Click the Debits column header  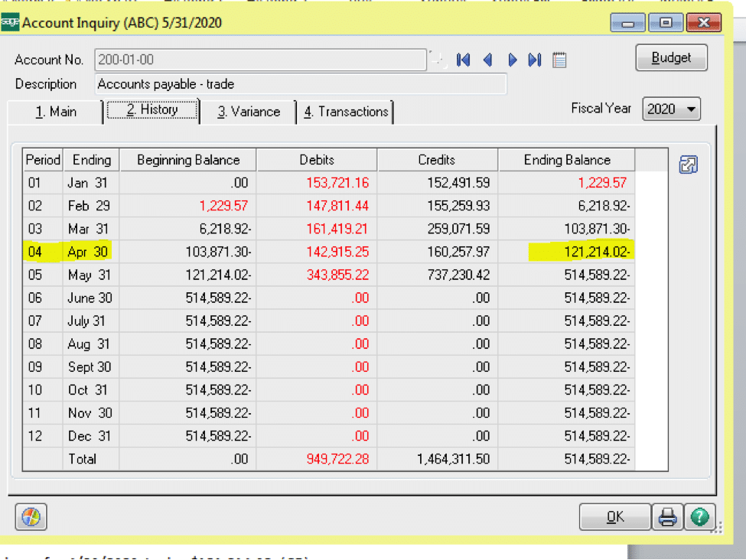(x=317, y=160)
